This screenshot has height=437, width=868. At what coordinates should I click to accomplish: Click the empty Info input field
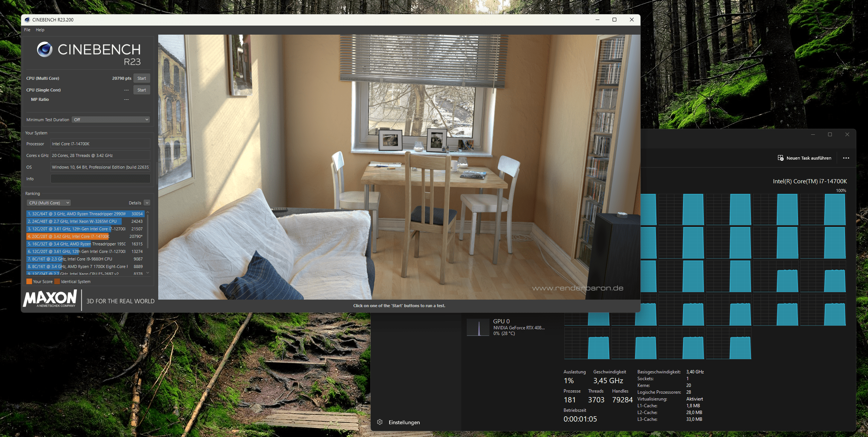(100, 179)
